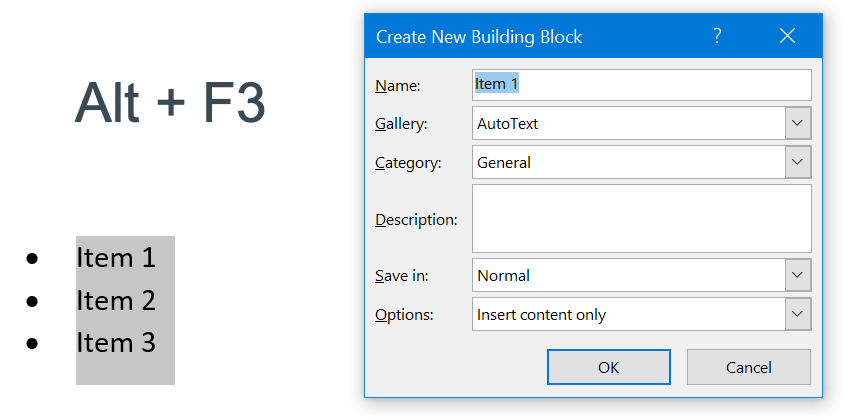
Task: Click the Description label
Action: click(x=416, y=219)
